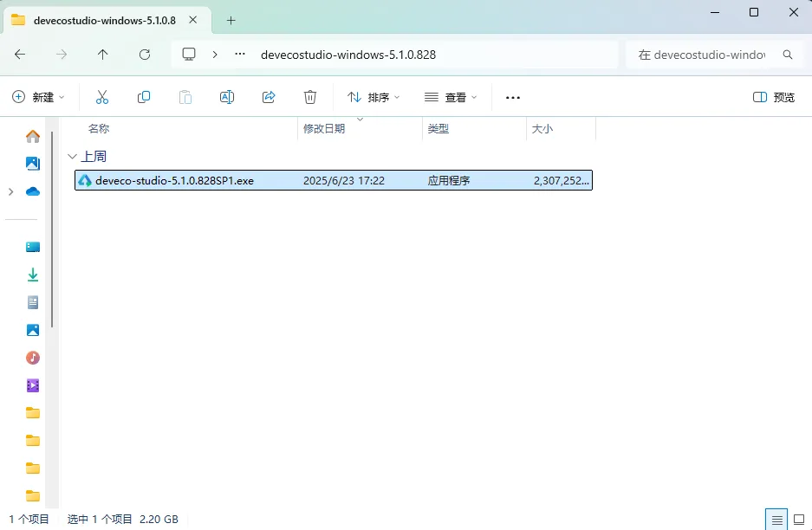
Task: Click the Paste clipboard icon
Action: point(185,97)
